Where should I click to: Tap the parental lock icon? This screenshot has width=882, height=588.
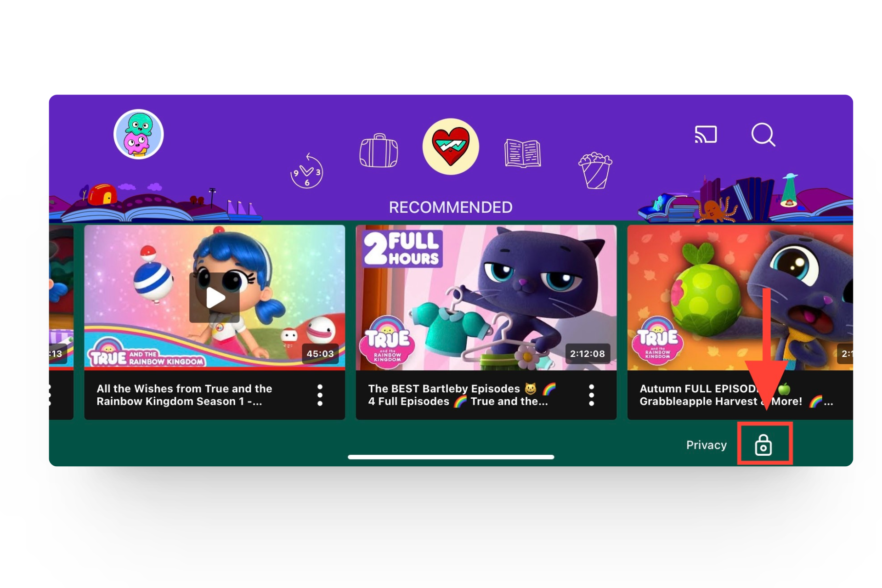(763, 445)
